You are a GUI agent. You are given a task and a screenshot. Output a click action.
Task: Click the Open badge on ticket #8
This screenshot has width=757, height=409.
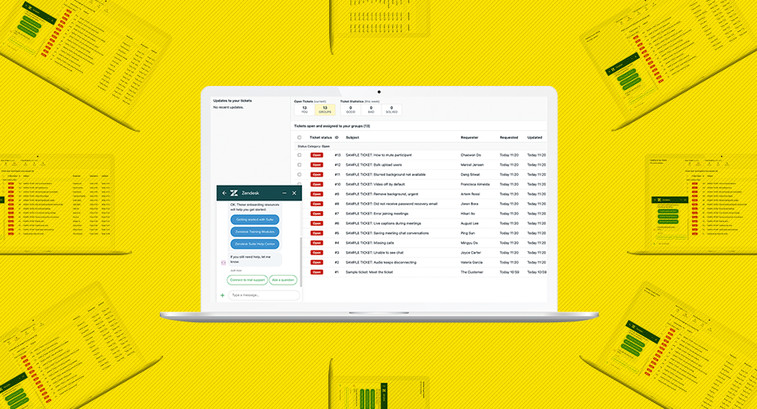pos(317,204)
